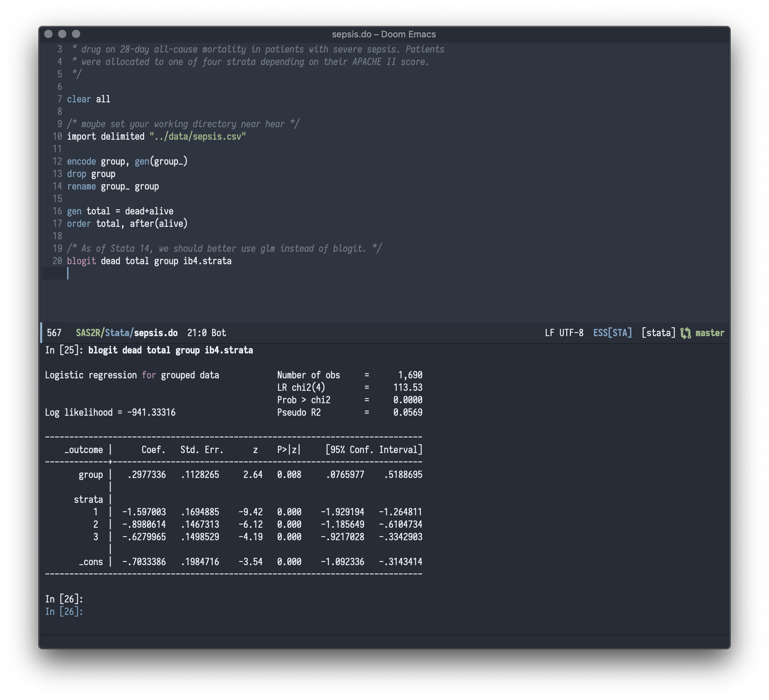Click the blue modeline bar indicator

click(41, 333)
